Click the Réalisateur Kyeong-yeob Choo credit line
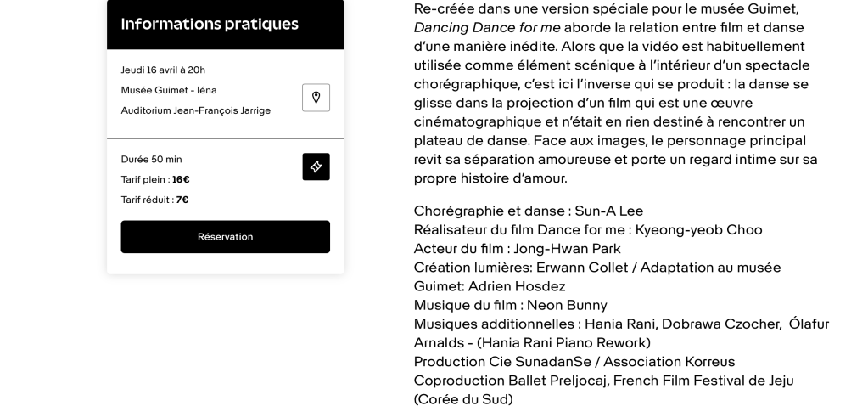The height and width of the screenshot is (406, 868). click(587, 229)
